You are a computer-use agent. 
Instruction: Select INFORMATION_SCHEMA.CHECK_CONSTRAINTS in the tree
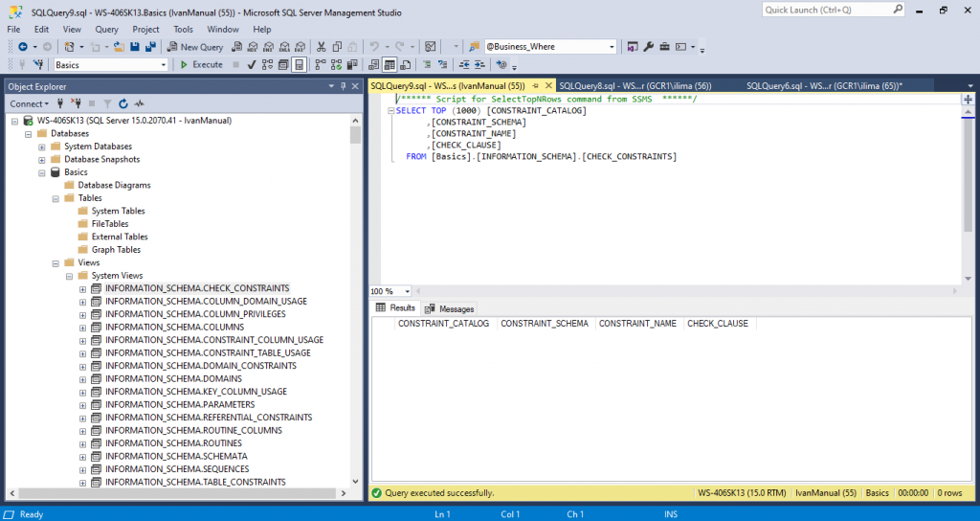[197, 288]
